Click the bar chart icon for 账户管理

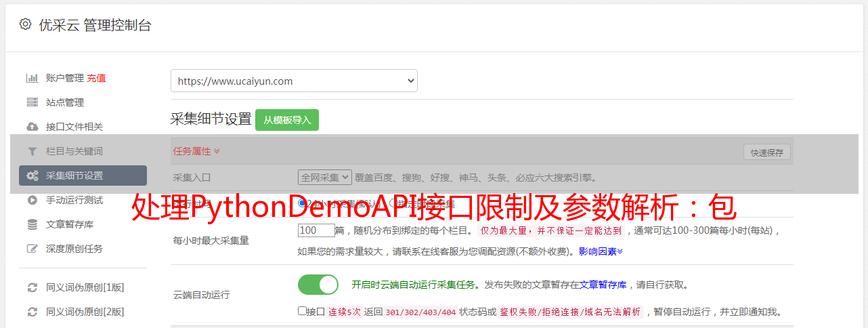(x=32, y=78)
